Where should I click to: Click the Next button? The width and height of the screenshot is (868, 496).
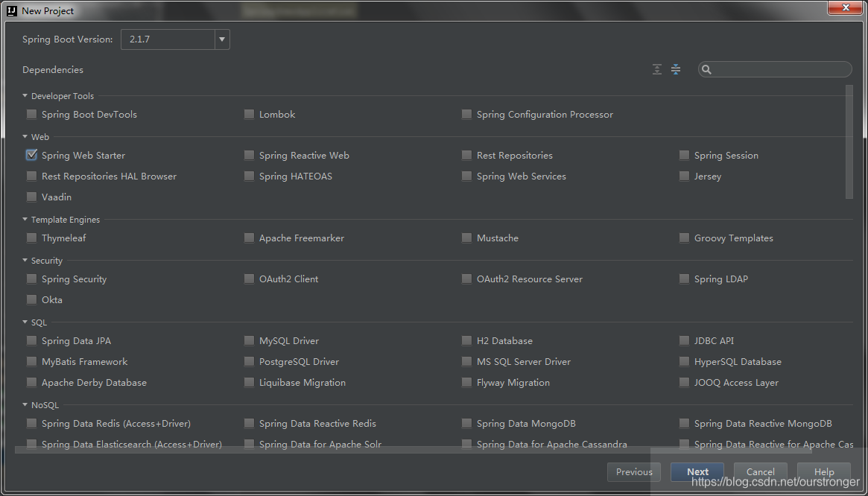[697, 472]
